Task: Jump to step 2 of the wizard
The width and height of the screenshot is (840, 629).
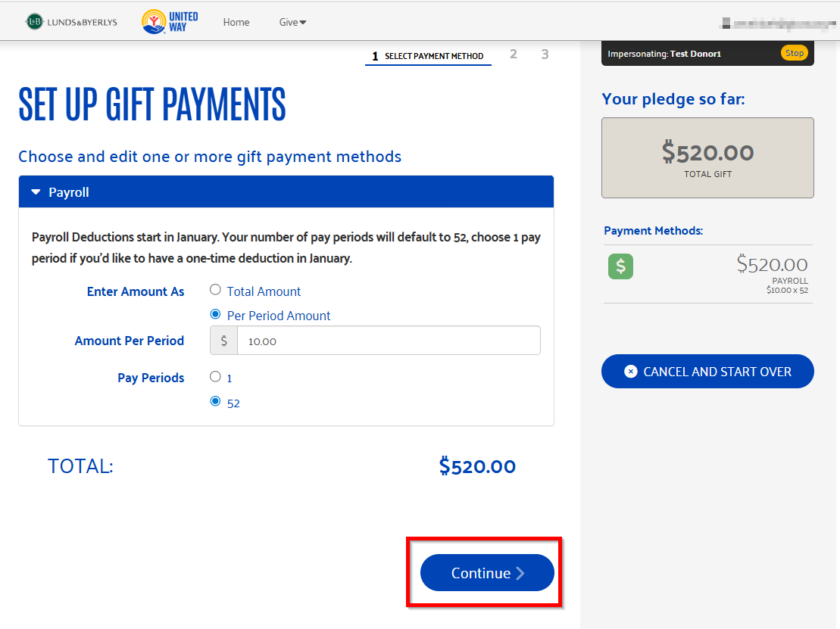Action: click(x=514, y=54)
